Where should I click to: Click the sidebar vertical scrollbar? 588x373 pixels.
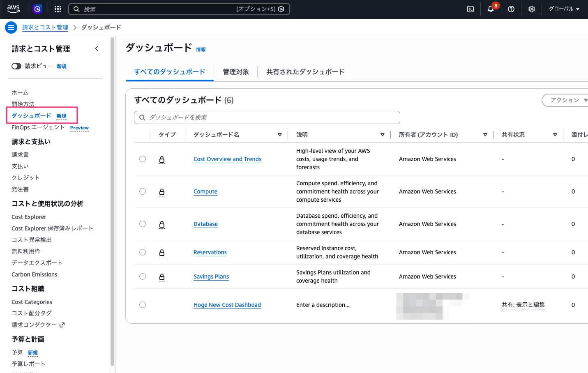point(112,201)
